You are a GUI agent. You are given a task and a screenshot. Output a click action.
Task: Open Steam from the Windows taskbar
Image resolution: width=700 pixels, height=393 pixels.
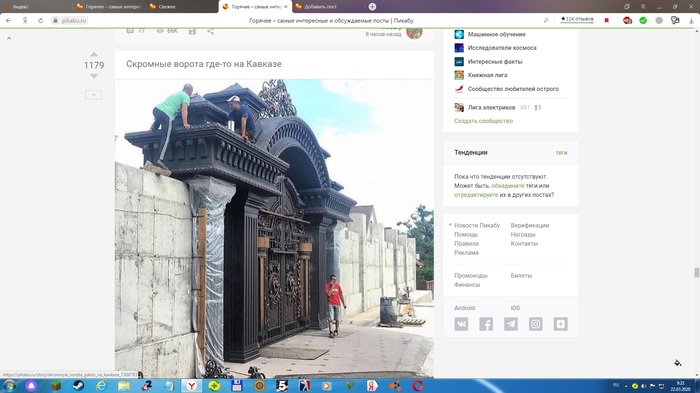click(79, 386)
